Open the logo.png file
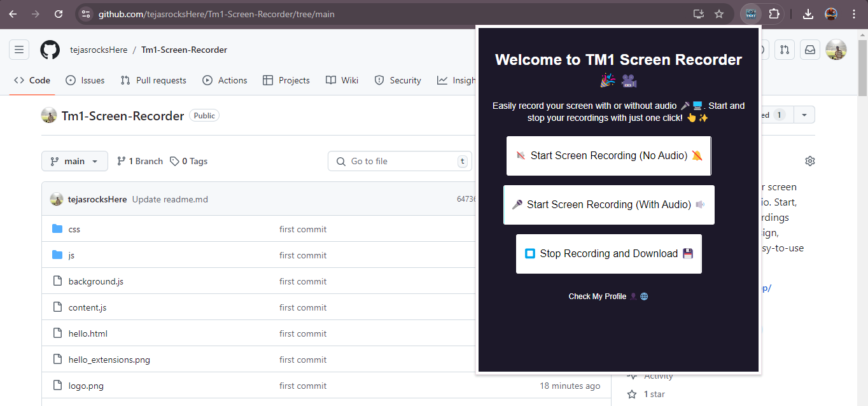The width and height of the screenshot is (868, 406). (x=86, y=386)
